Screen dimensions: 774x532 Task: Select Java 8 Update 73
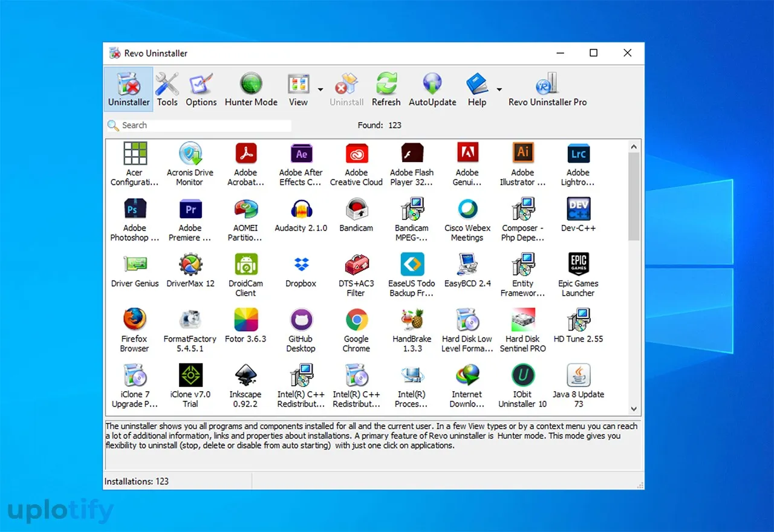[578, 386]
